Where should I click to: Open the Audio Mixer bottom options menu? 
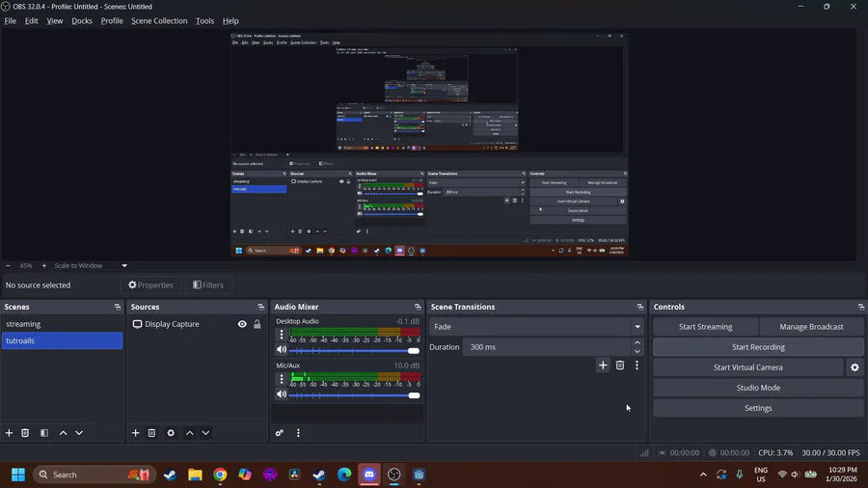[298, 433]
